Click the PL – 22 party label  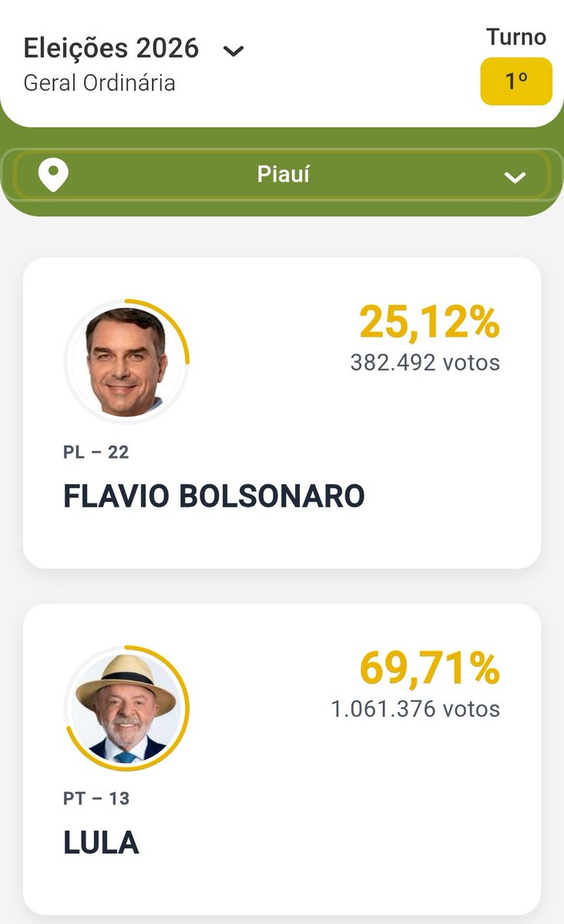click(96, 452)
